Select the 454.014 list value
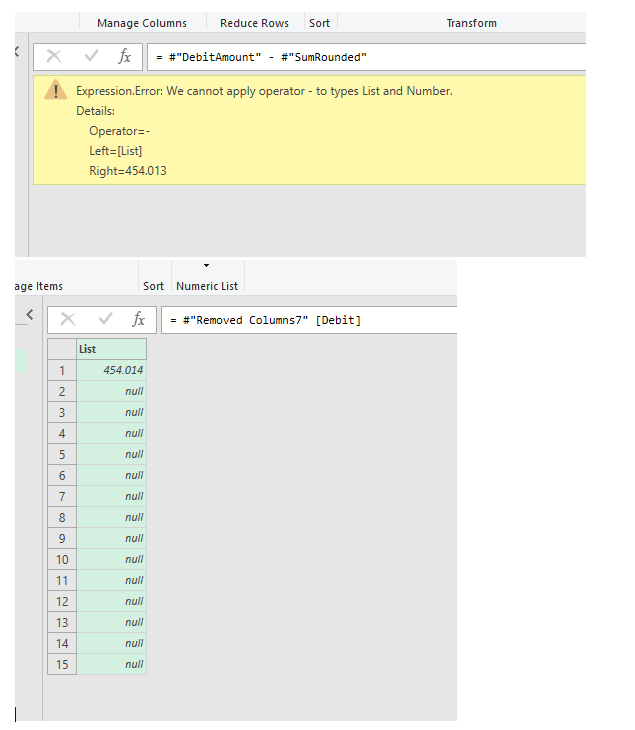Image resolution: width=635 pixels, height=730 pixels. [112, 370]
